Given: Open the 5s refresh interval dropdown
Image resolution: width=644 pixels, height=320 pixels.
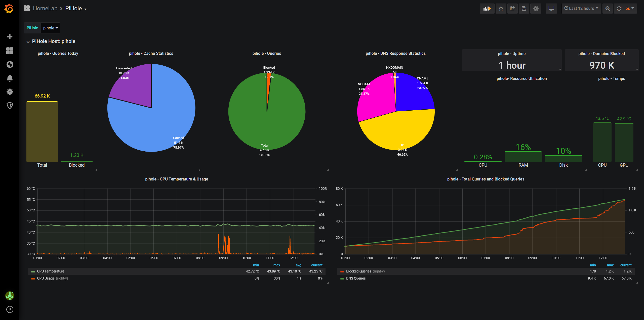Looking at the screenshot, I should (630, 8).
